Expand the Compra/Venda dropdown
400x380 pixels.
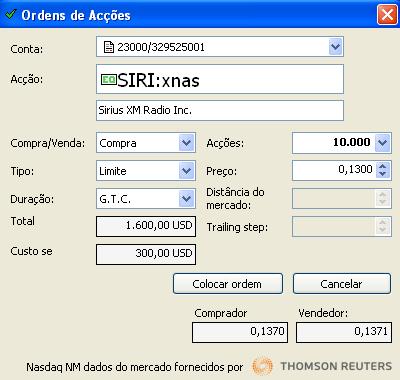[186, 143]
